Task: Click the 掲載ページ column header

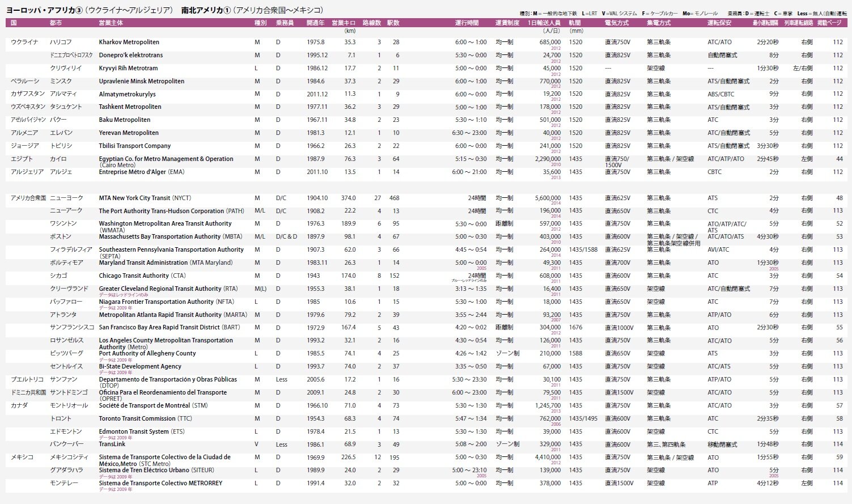Action: (x=829, y=23)
